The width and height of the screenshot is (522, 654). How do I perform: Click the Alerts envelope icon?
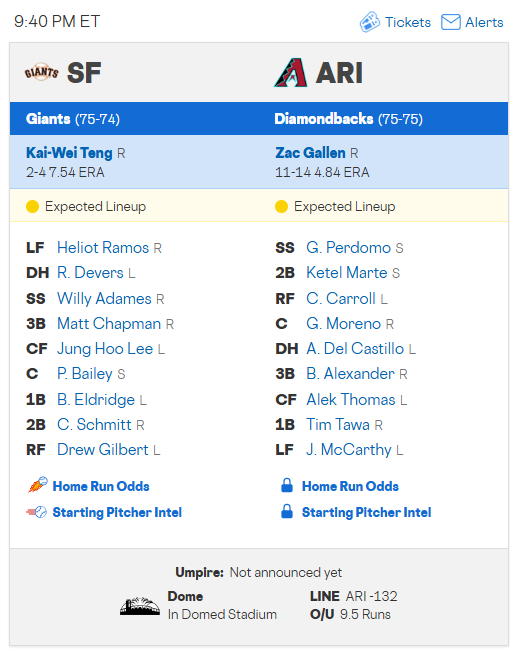[451, 22]
